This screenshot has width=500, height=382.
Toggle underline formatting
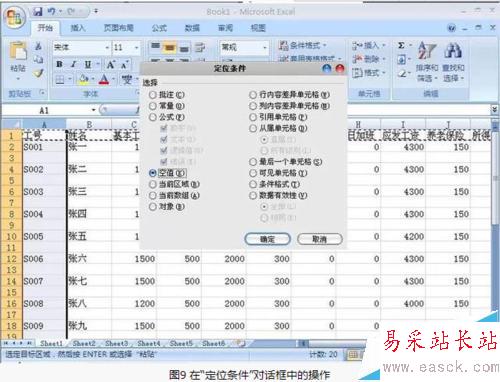(x=88, y=64)
